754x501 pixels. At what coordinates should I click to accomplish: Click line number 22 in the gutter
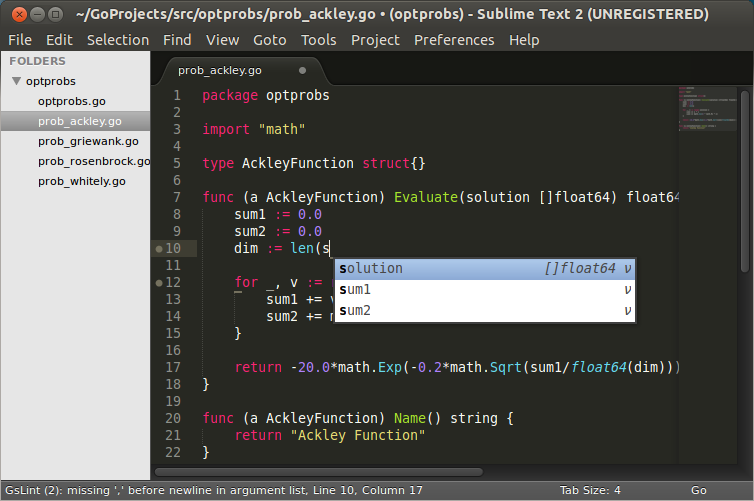coord(173,452)
